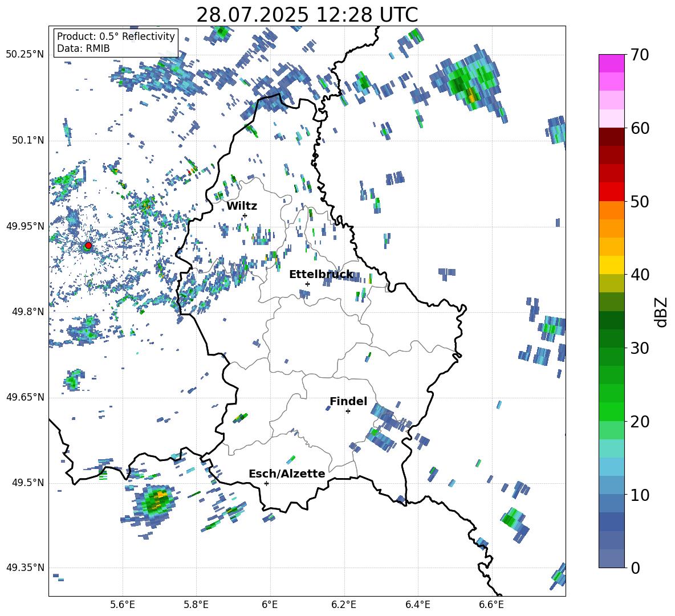Screen dimensions: 675x616
Task: Click the Findel cross marker
Action: point(348,411)
